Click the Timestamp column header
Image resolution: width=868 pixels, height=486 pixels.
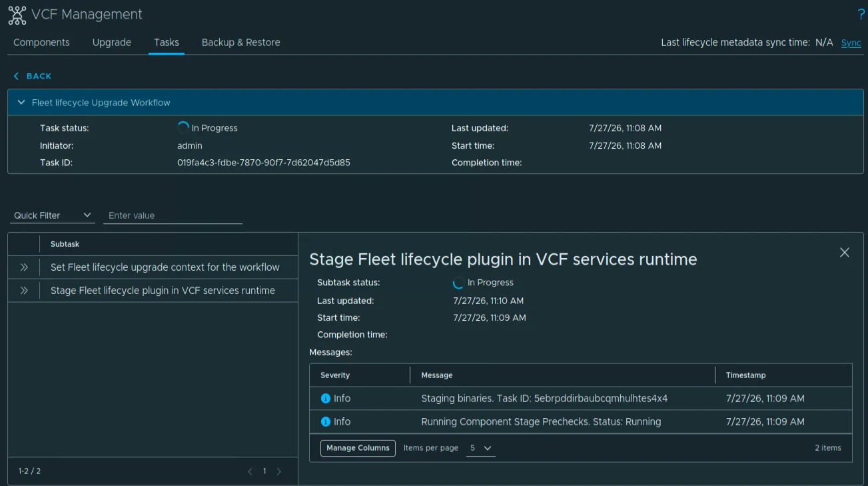[746, 375]
